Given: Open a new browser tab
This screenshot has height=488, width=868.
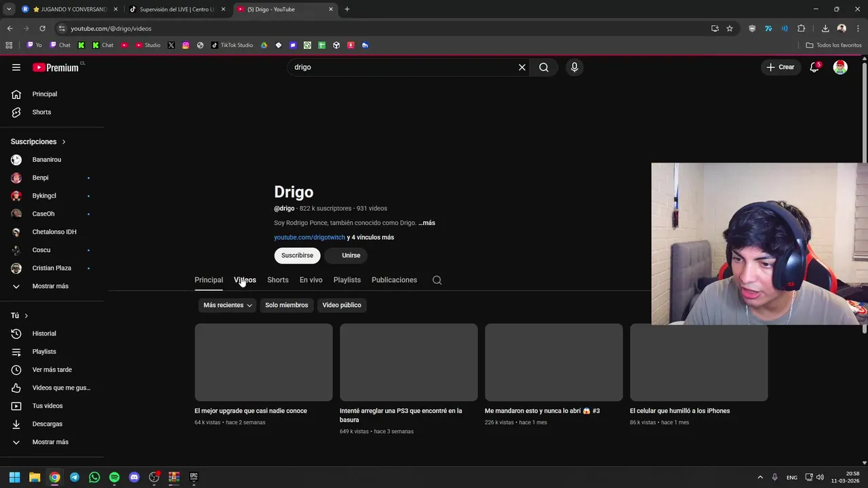Looking at the screenshot, I should (x=347, y=9).
